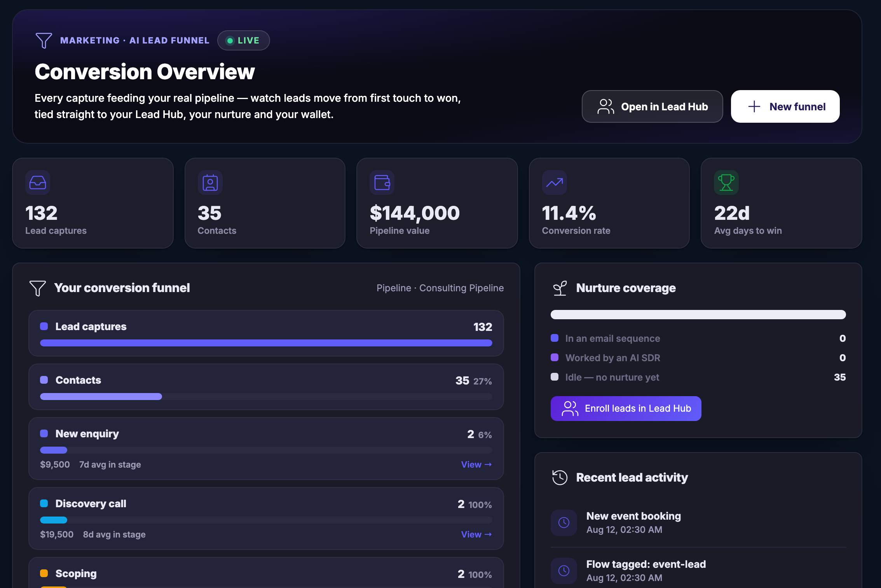This screenshot has height=588, width=881.
Task: Open the New event booking activity
Action: [698, 523]
